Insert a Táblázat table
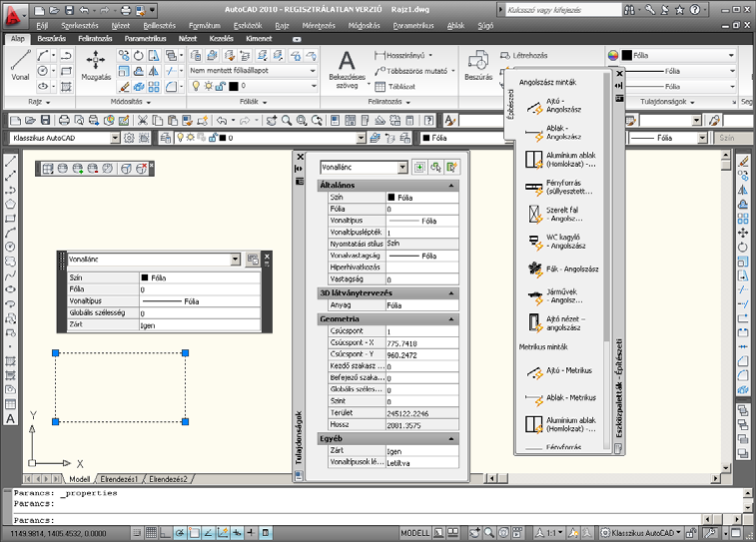756x542 pixels. [395, 87]
